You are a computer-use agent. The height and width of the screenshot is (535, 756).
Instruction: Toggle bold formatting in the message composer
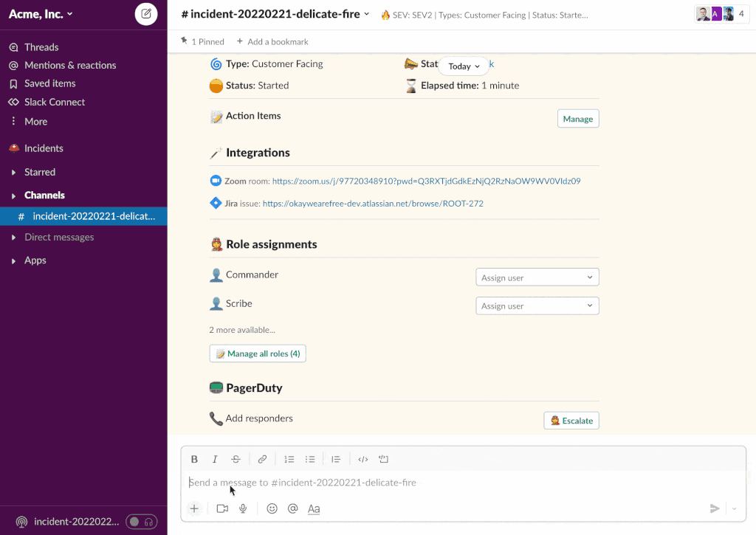[x=194, y=458]
